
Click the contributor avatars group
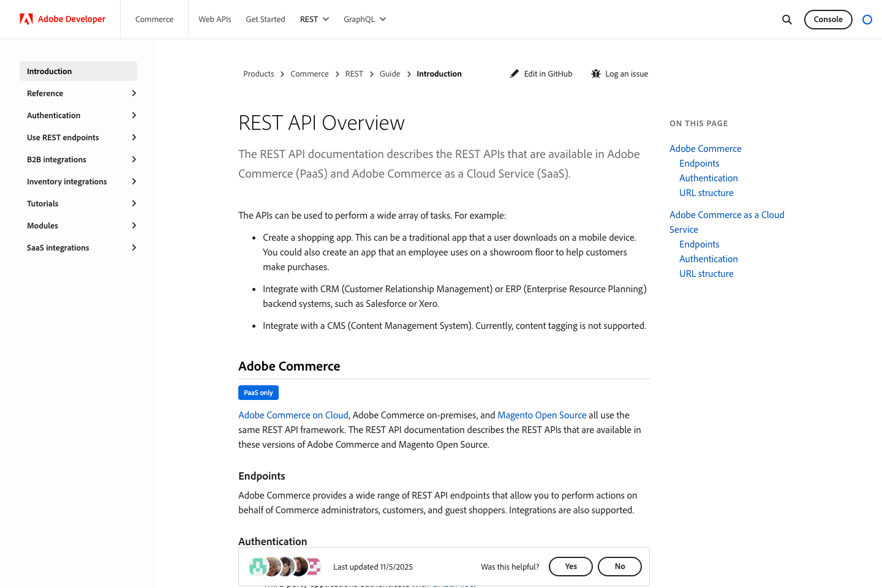tap(284, 567)
